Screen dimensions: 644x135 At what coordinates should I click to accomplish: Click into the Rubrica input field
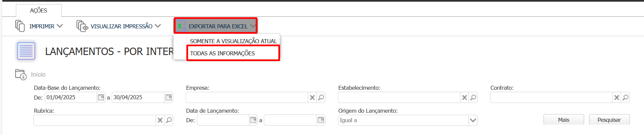pyautogui.click(x=95, y=120)
